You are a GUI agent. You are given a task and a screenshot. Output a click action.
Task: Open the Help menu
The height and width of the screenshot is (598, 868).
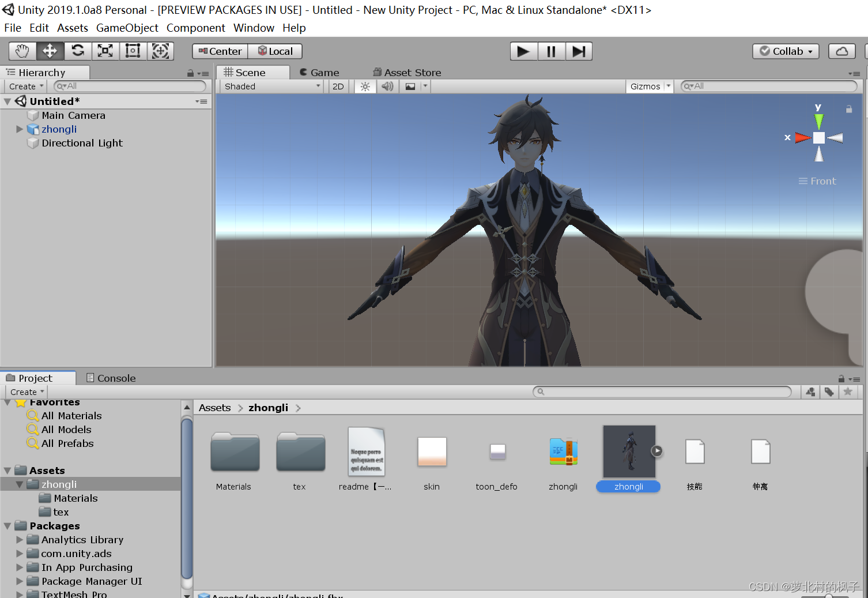pos(294,28)
